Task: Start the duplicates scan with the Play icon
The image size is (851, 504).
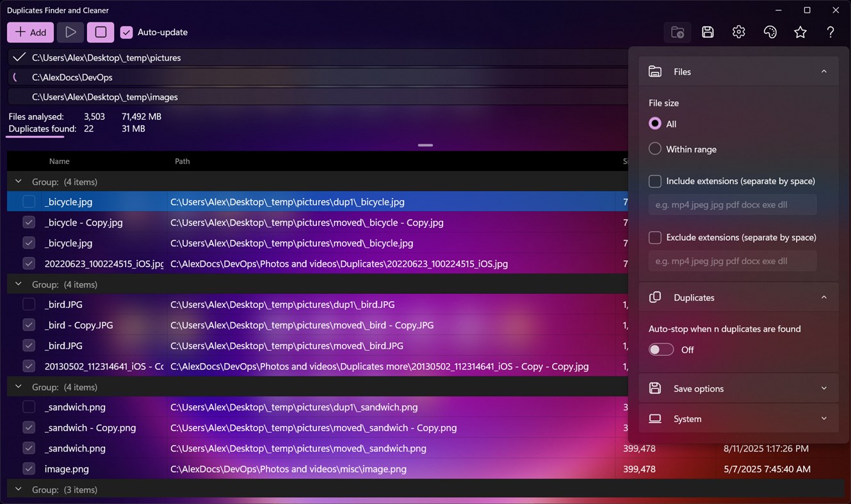Action: click(x=70, y=31)
